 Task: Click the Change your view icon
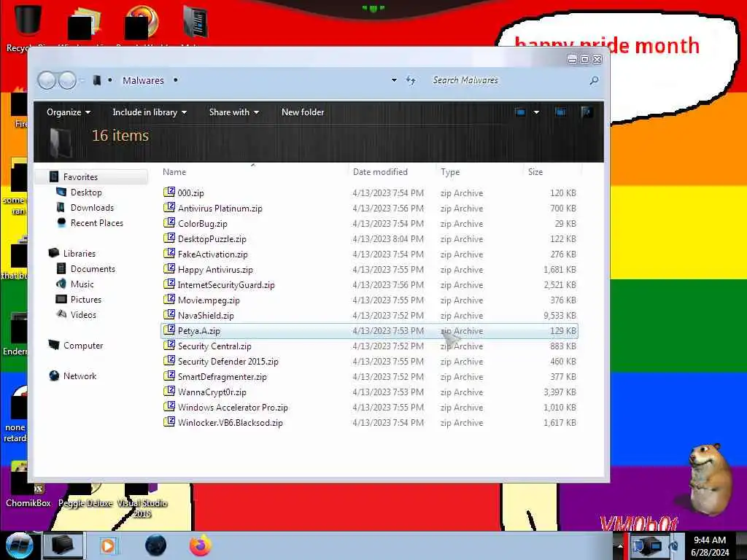[x=520, y=112]
